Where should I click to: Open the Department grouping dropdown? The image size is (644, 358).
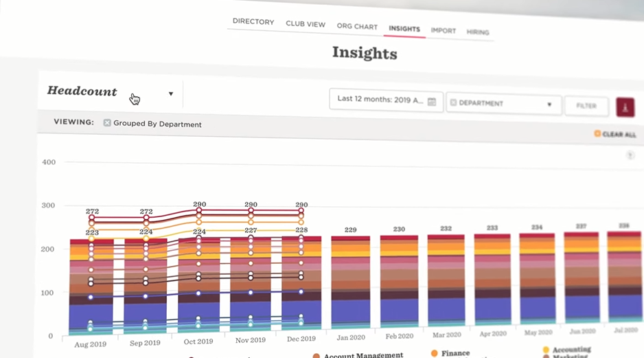coord(503,104)
